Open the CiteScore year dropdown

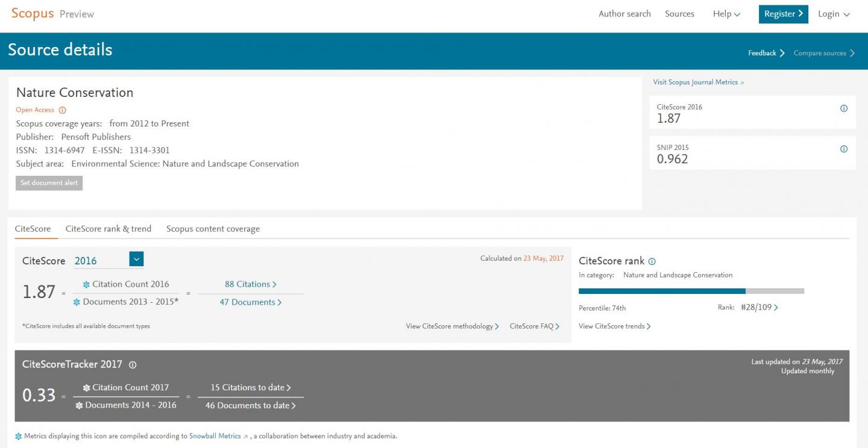coord(136,260)
